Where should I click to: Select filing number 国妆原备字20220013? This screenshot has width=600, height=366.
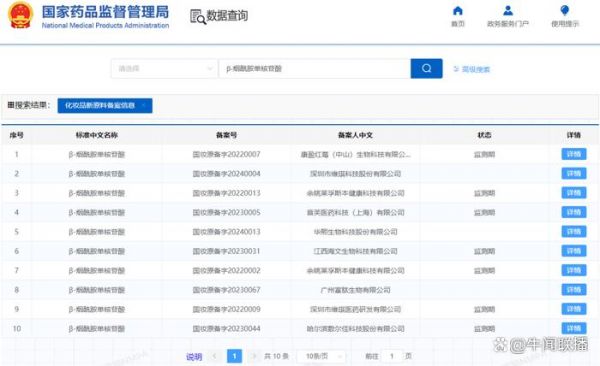click(x=227, y=193)
